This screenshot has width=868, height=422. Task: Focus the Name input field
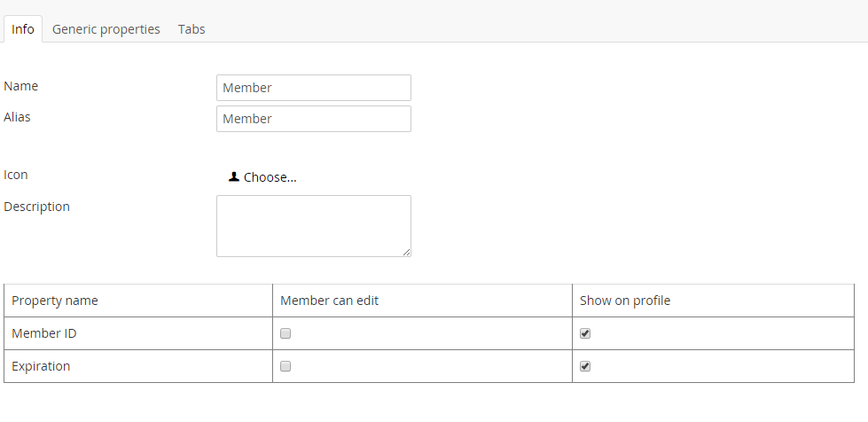tap(314, 88)
